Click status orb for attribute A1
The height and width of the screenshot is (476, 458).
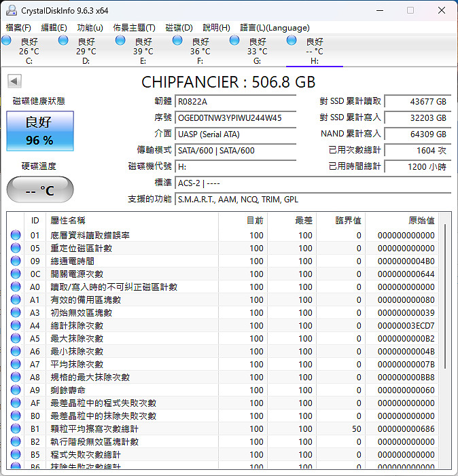(x=16, y=299)
